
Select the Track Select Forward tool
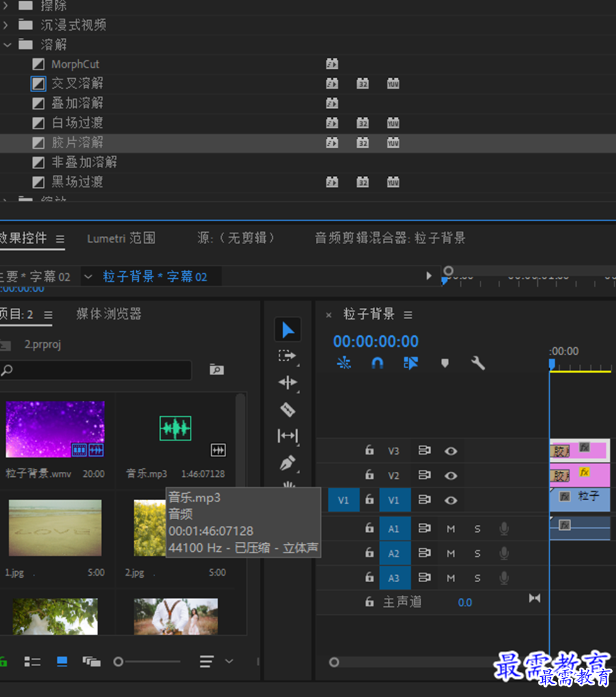287,356
